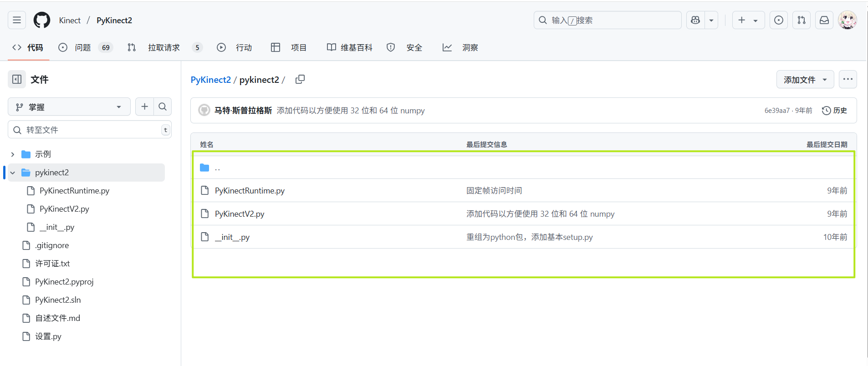Open the hamburger navigation menu
868x366 pixels.
click(x=17, y=20)
